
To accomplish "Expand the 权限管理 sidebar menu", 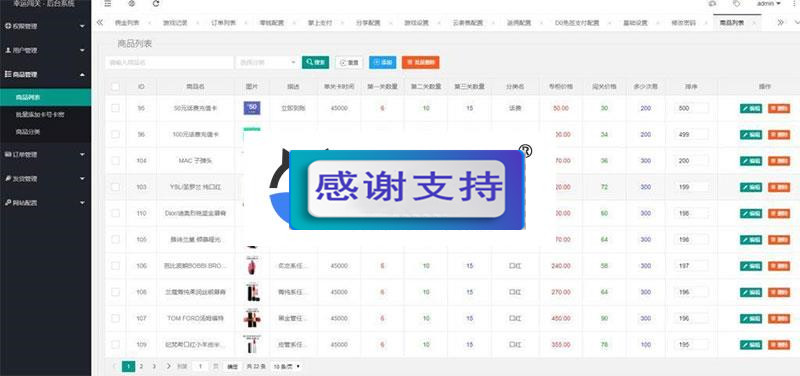I will coord(45,26).
